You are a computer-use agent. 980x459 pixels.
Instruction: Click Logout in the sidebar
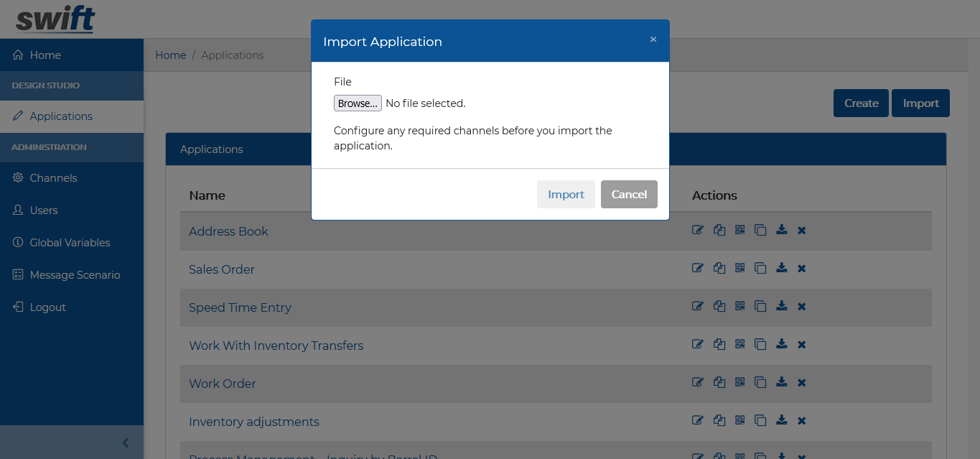click(47, 307)
